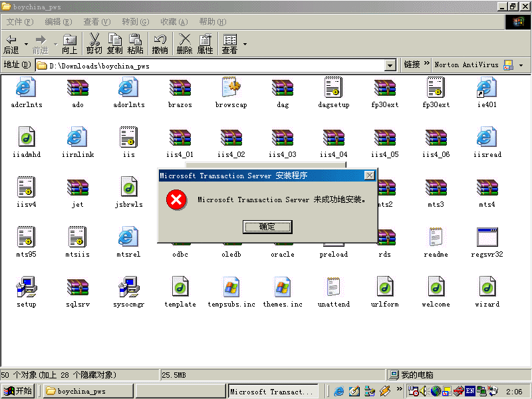The width and height of the screenshot is (532, 399).
Task: Click the 粘贴 paste toolbar icon
Action: click(135, 44)
